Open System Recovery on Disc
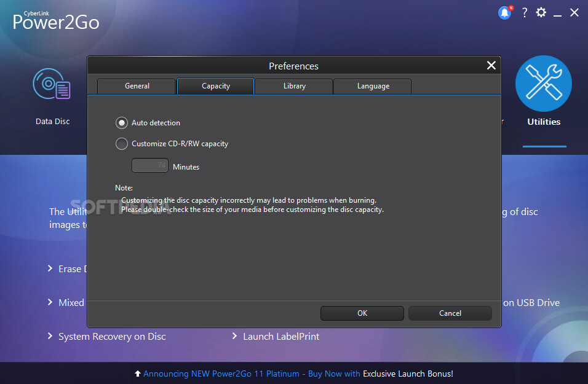Image resolution: width=588 pixels, height=384 pixels. [x=112, y=337]
